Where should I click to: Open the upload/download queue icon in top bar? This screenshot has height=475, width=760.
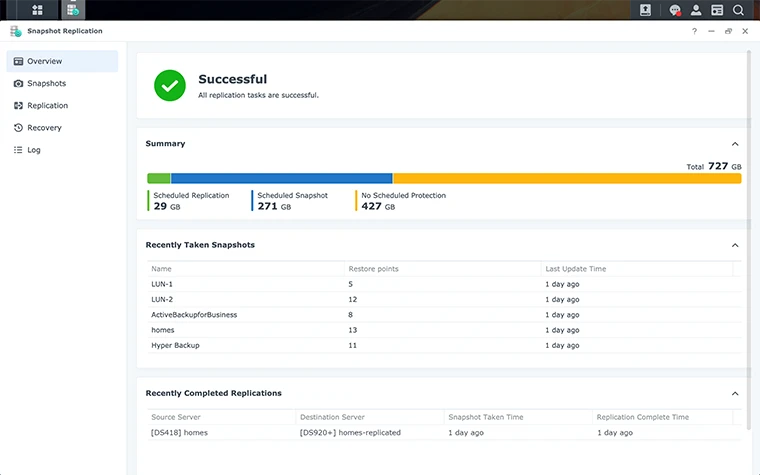pos(646,10)
